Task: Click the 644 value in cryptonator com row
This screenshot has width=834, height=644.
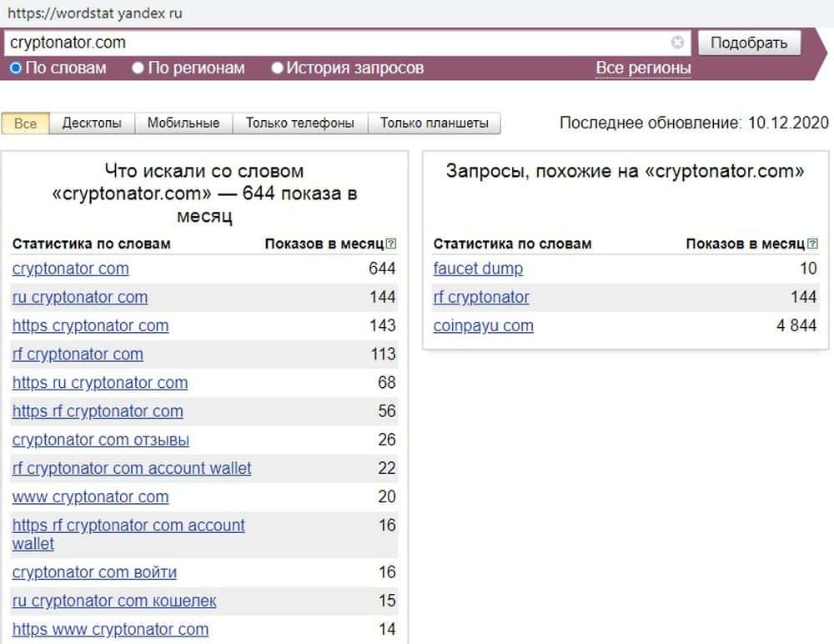Action: tap(382, 269)
